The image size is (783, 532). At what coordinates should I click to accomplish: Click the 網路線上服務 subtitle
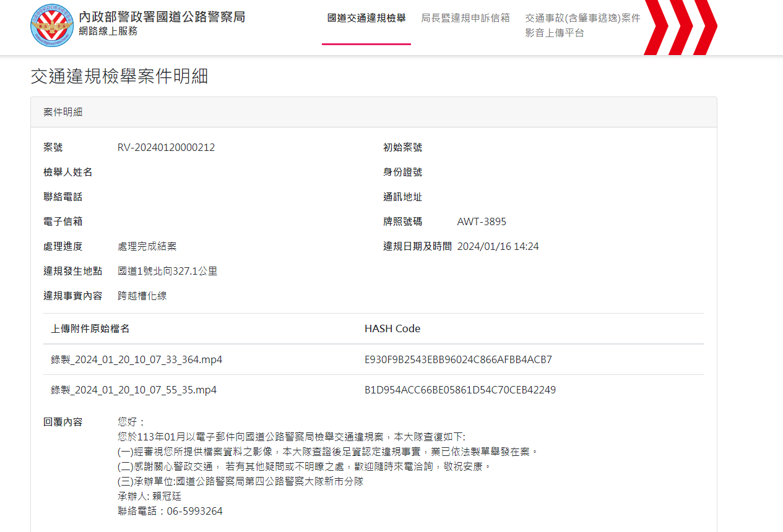click(x=108, y=31)
